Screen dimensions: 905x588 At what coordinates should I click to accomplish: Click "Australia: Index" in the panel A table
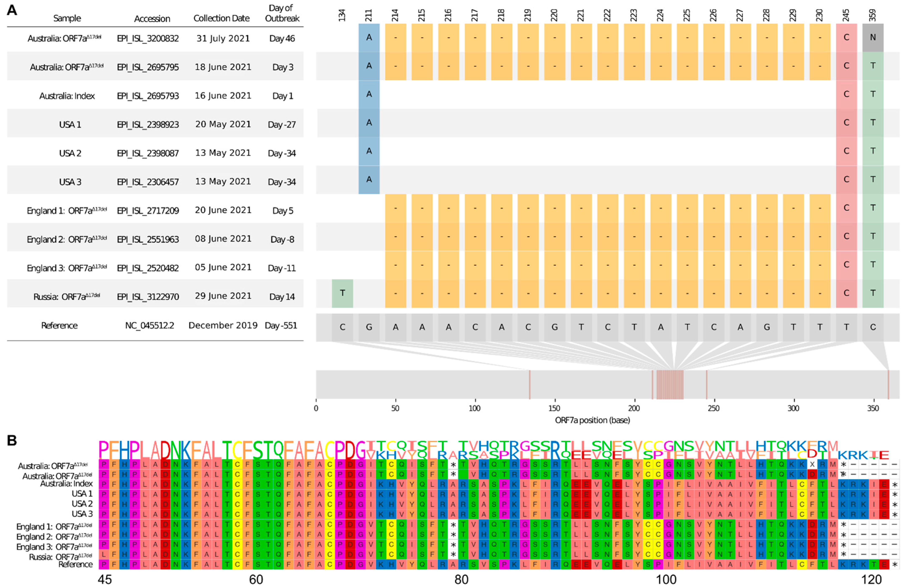pyautogui.click(x=67, y=96)
